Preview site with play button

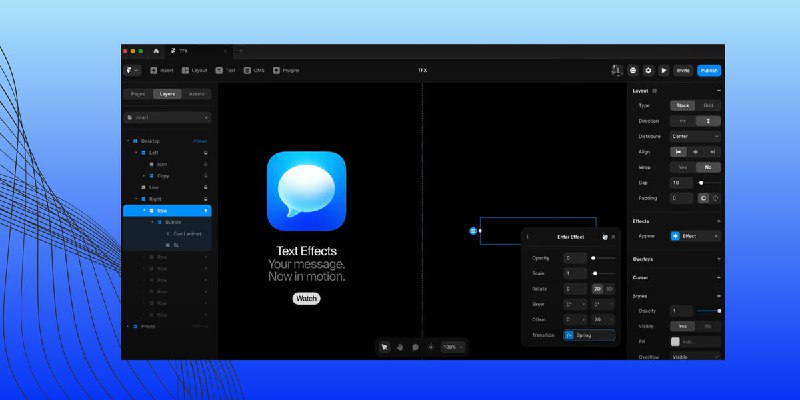pyautogui.click(x=664, y=70)
